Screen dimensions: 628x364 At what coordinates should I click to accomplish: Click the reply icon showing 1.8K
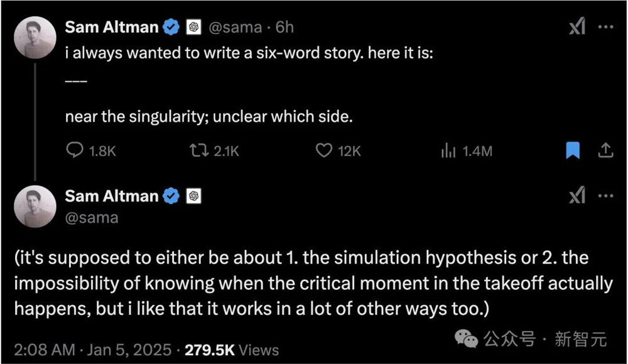coord(75,151)
